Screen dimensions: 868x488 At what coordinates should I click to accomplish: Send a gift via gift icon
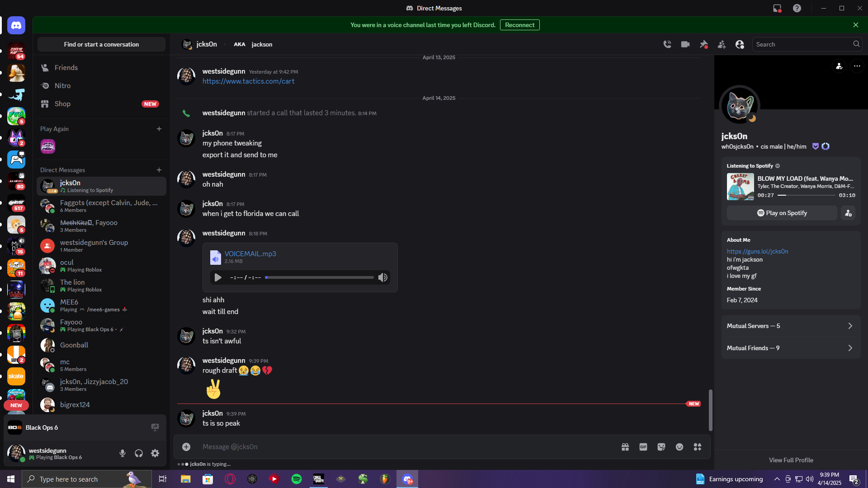(625, 447)
